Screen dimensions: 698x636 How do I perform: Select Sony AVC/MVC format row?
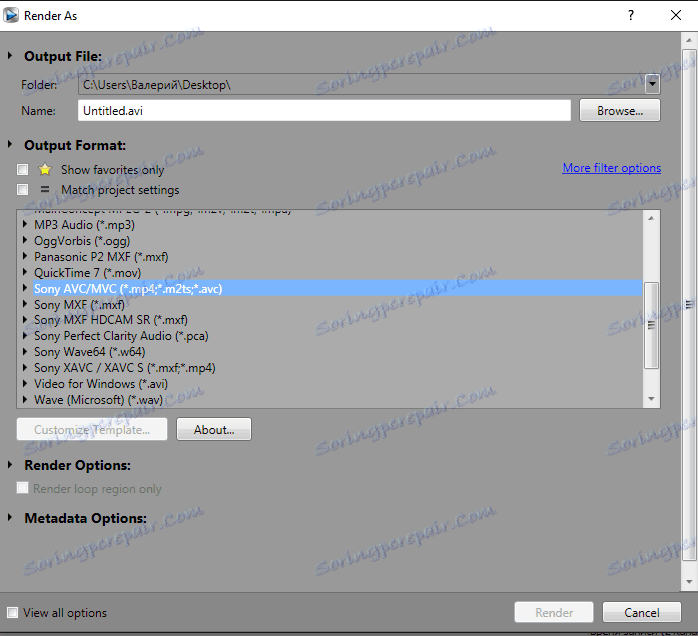tap(337, 288)
